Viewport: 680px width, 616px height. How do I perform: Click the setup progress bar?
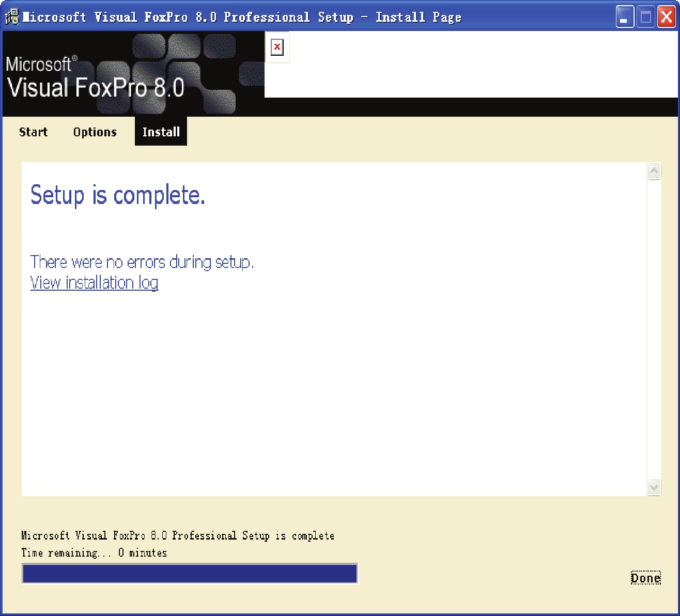click(x=190, y=574)
